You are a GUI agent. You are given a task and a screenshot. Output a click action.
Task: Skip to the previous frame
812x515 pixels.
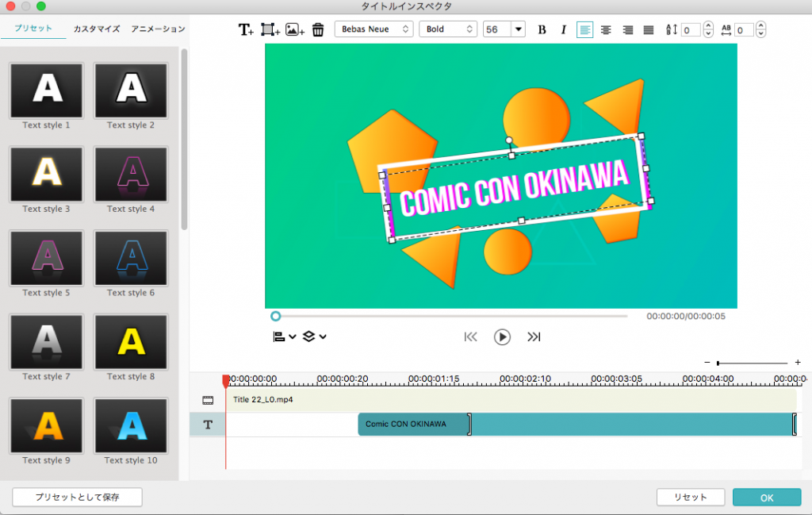click(x=471, y=336)
